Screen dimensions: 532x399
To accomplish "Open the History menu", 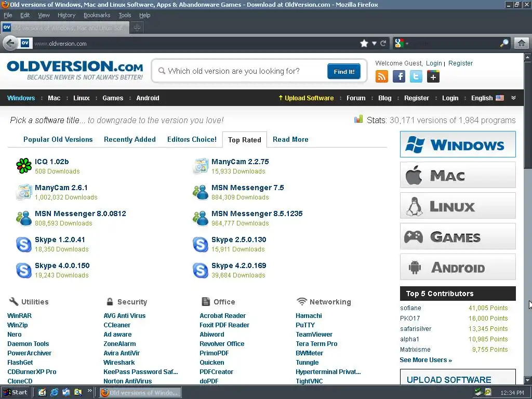I will tap(66, 15).
